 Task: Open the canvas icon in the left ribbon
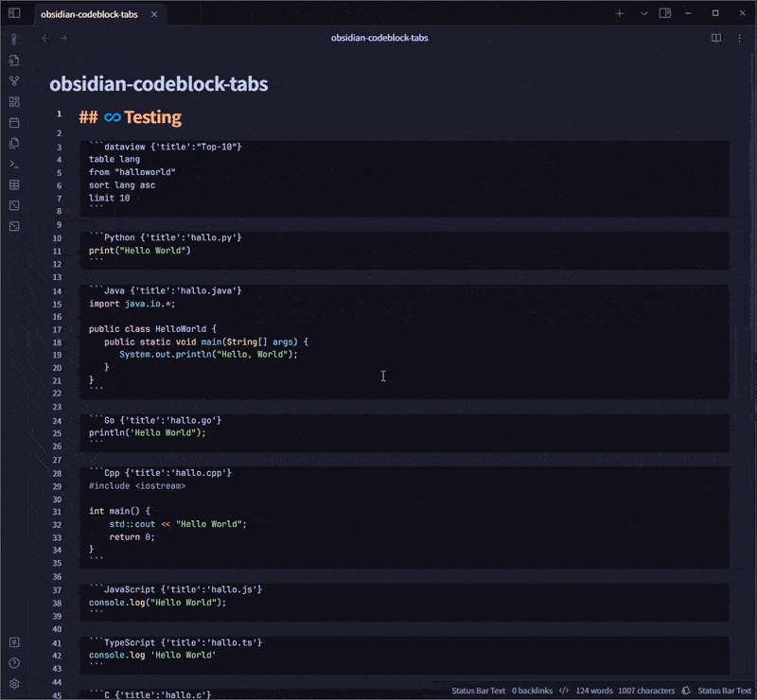(x=14, y=101)
